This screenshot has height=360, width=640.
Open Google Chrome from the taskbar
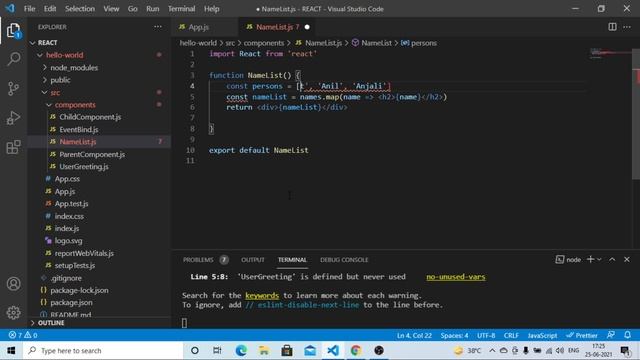coord(356,351)
